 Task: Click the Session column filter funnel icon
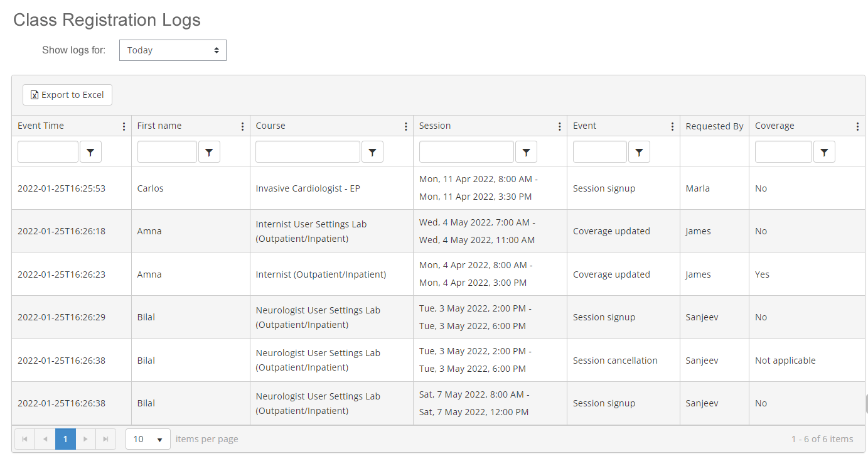[x=526, y=152]
